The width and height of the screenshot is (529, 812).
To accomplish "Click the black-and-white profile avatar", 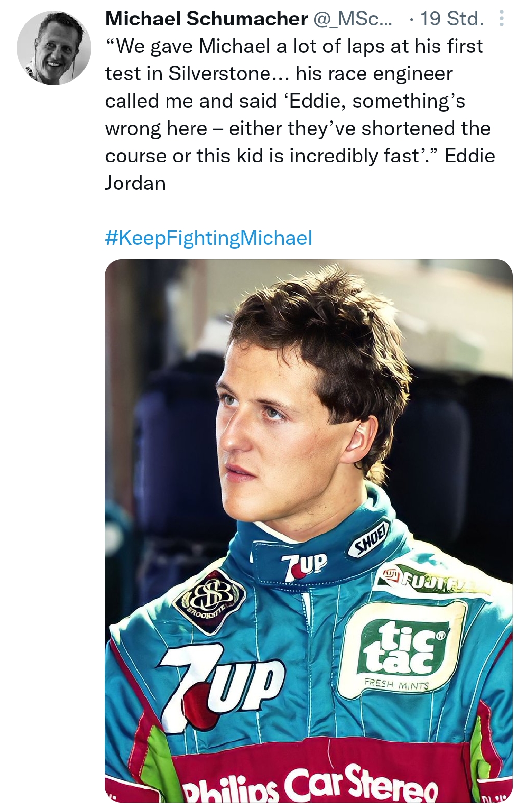I will pyautogui.click(x=53, y=47).
